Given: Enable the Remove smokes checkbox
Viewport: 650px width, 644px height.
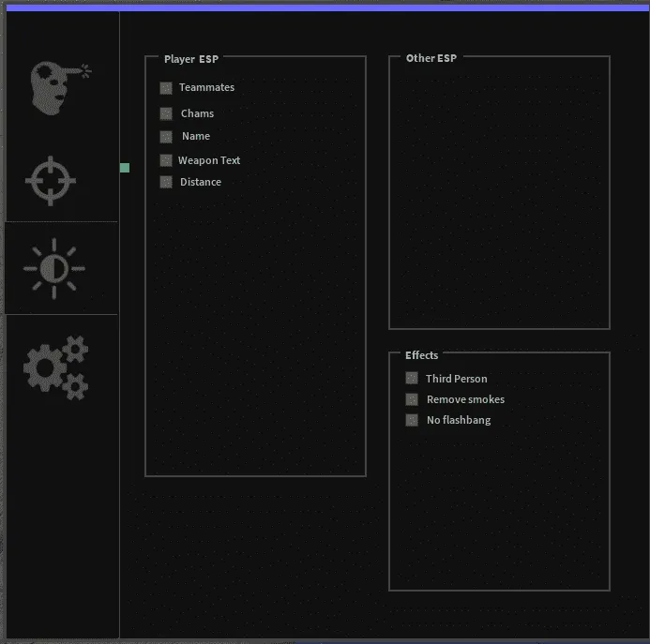Looking at the screenshot, I should click(412, 399).
